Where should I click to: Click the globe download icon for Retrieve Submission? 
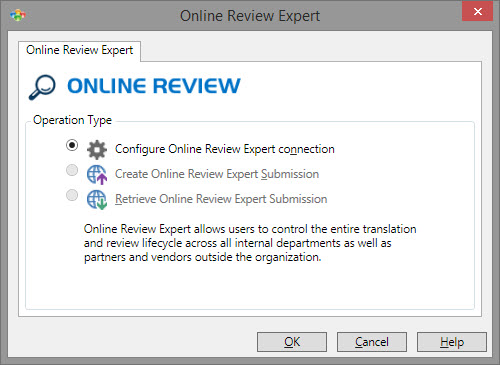[x=97, y=200]
